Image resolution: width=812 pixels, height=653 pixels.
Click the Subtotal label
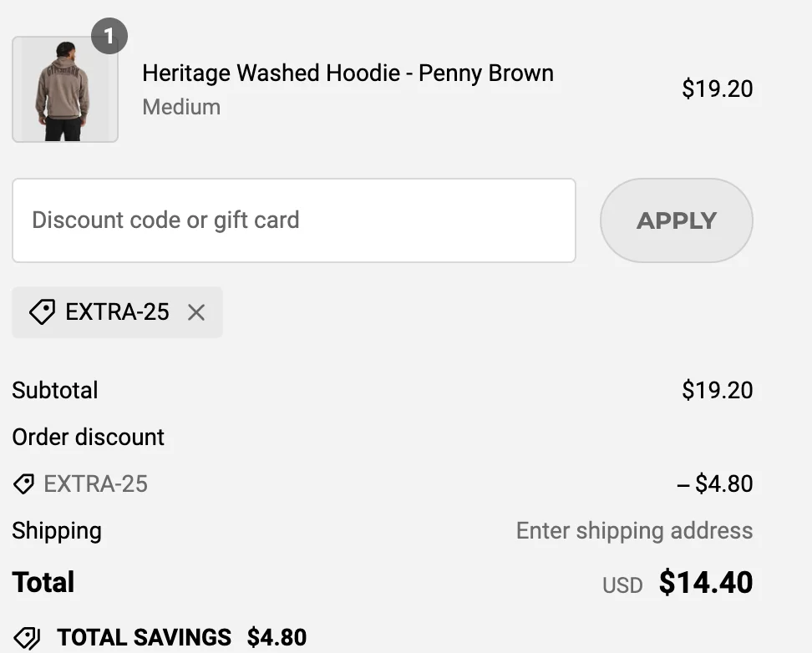55,390
